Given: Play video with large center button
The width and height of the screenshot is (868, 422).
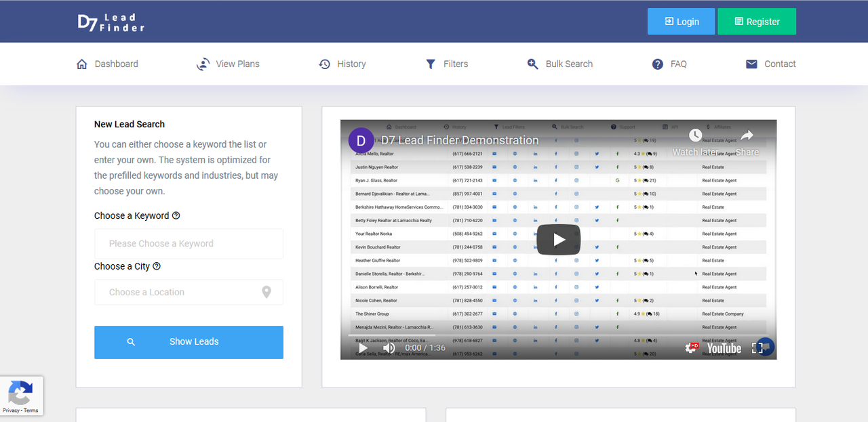Looking at the screenshot, I should click(559, 240).
